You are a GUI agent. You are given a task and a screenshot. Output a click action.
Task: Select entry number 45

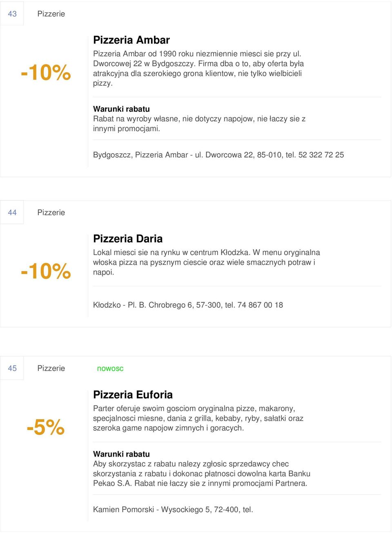click(12, 368)
